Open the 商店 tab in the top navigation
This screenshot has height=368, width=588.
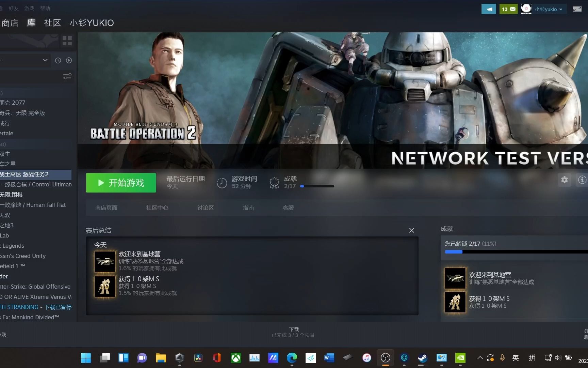[10, 23]
